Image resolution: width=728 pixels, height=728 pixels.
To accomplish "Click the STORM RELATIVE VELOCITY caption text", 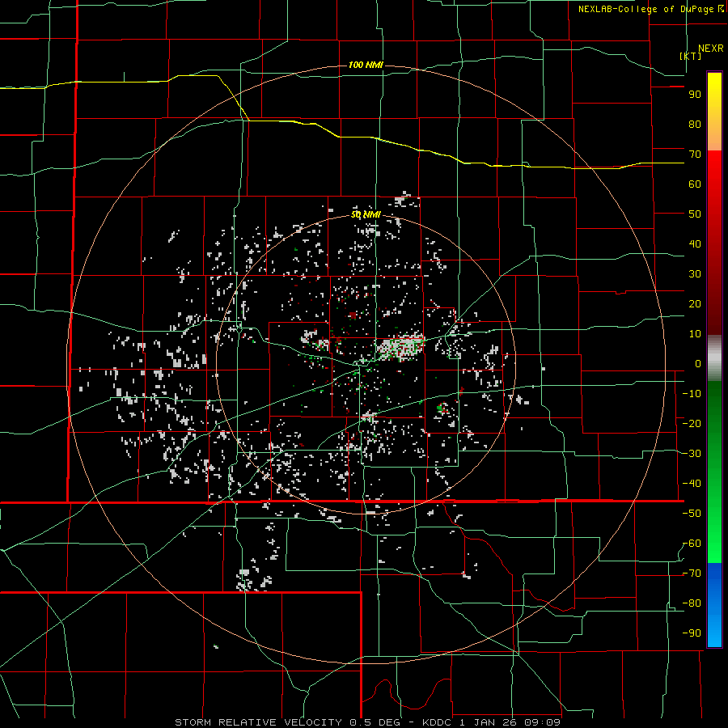I will [258, 722].
